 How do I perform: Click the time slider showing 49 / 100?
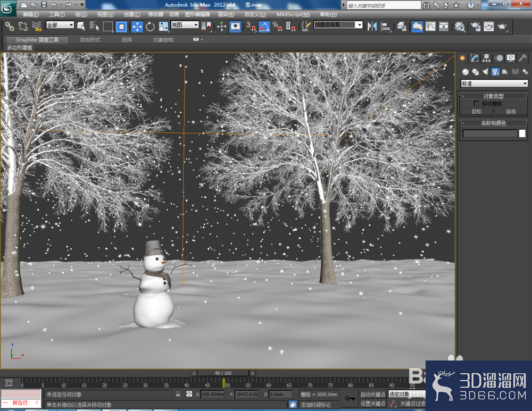[x=223, y=373]
